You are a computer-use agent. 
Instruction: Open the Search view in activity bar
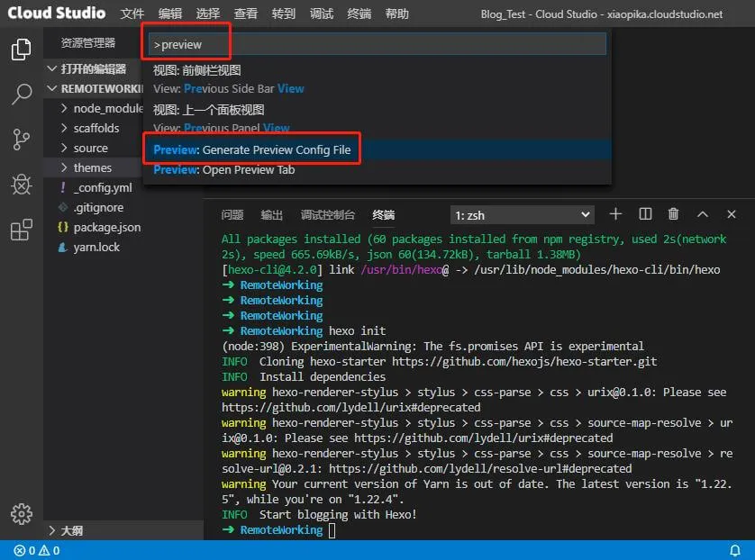[22, 94]
